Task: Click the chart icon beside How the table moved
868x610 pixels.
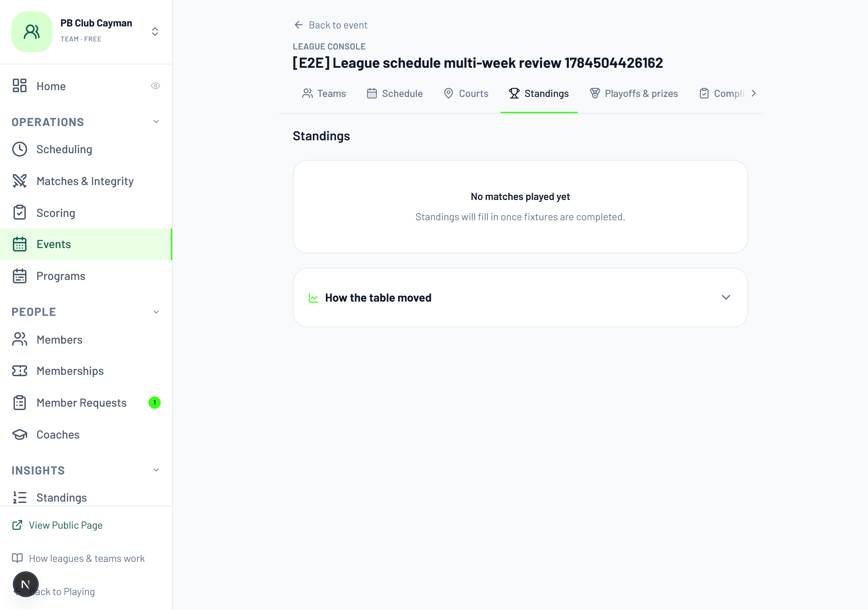Action: (313, 298)
